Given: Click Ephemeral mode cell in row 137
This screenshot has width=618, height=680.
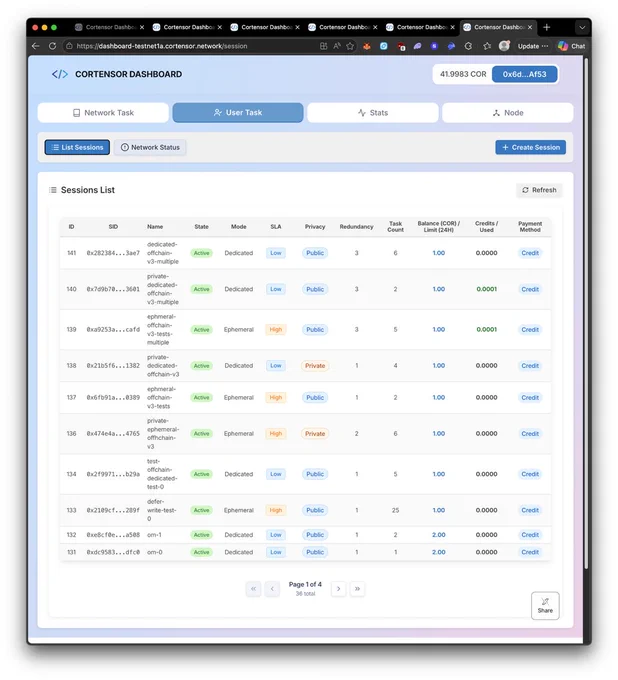Looking at the screenshot, I should (x=239, y=398).
